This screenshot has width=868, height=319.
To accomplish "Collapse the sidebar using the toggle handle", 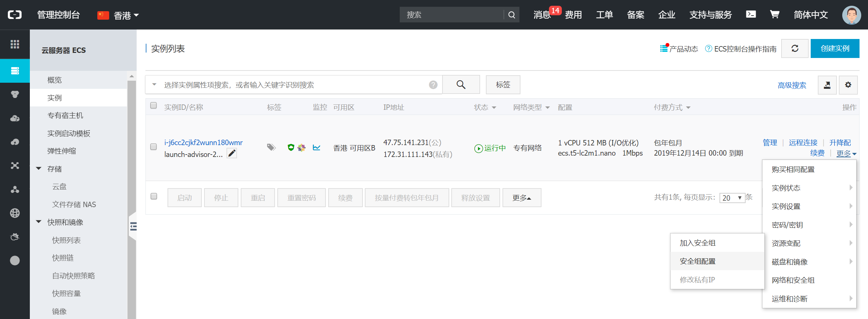I will click(x=133, y=226).
